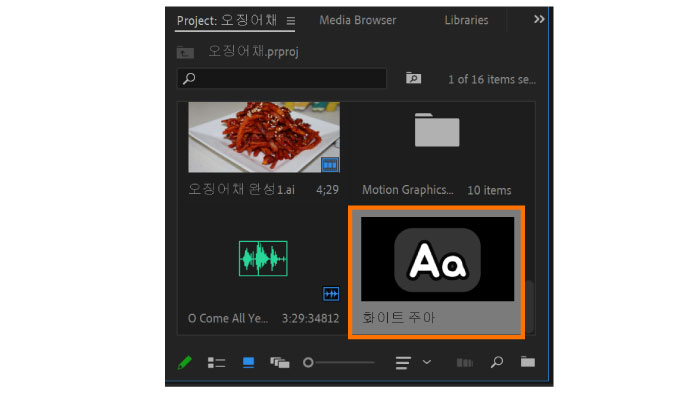Select the Project 오징어채 tab

[227, 21]
